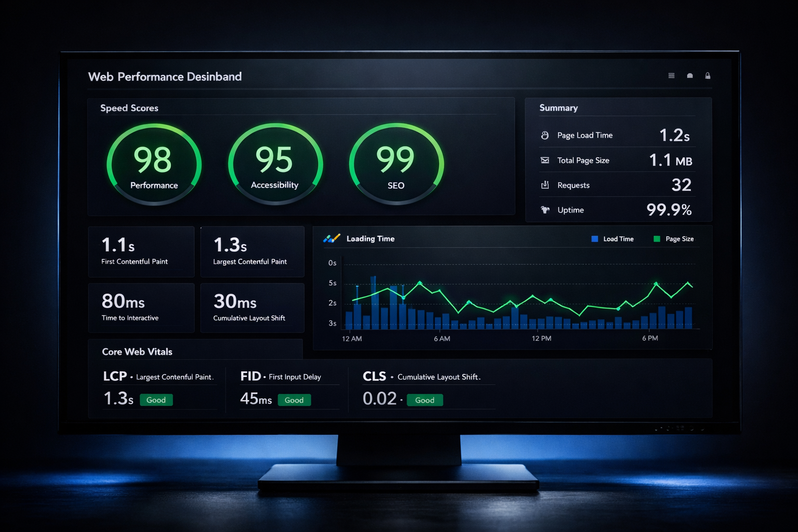This screenshot has height=532, width=798.
Task: Click the Good badge beside CLS 0.02
Action: click(x=425, y=400)
